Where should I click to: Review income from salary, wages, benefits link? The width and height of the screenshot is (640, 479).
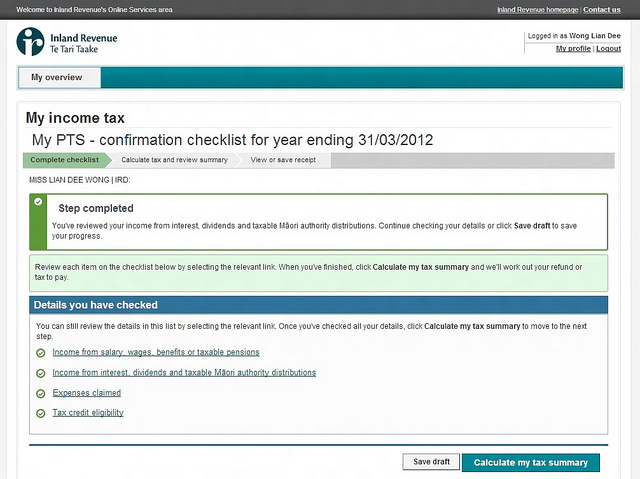click(x=155, y=353)
